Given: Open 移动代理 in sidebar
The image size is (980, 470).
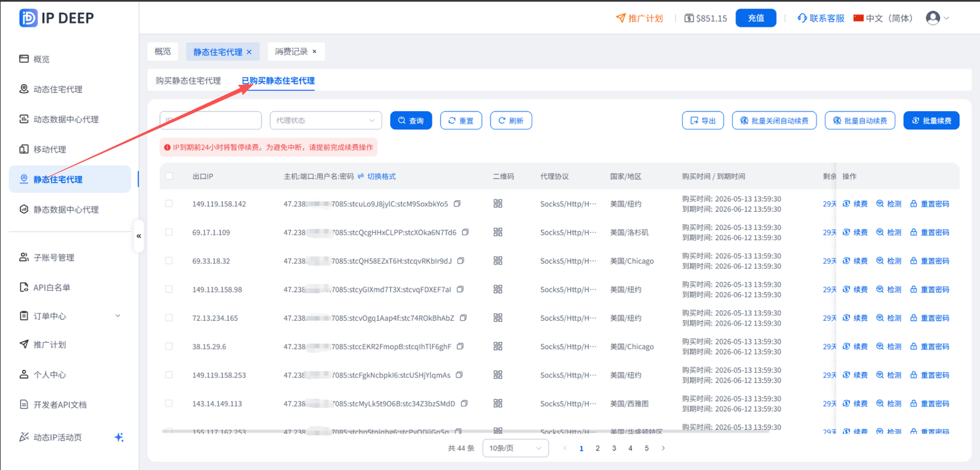Looking at the screenshot, I should 43,149.
